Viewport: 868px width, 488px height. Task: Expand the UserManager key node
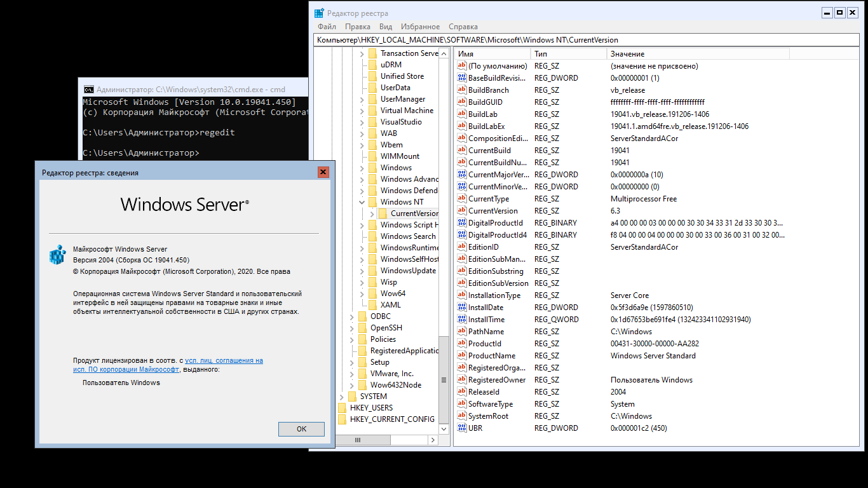tap(362, 99)
